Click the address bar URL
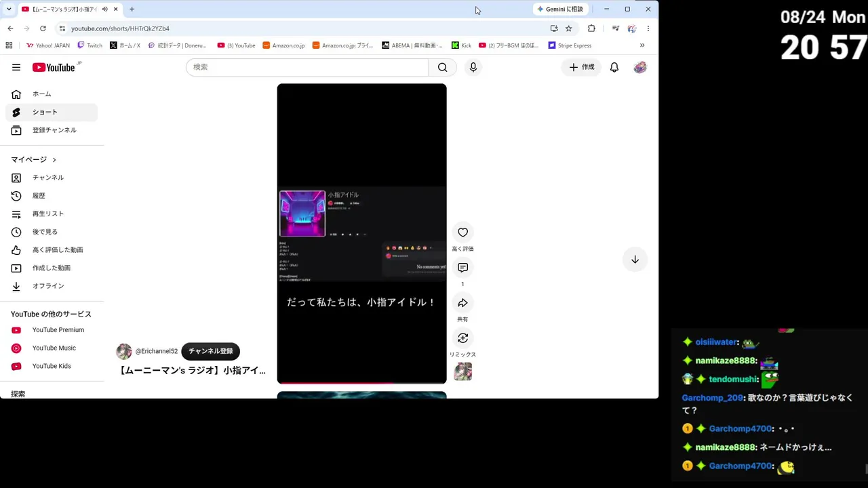868x488 pixels. click(x=121, y=28)
